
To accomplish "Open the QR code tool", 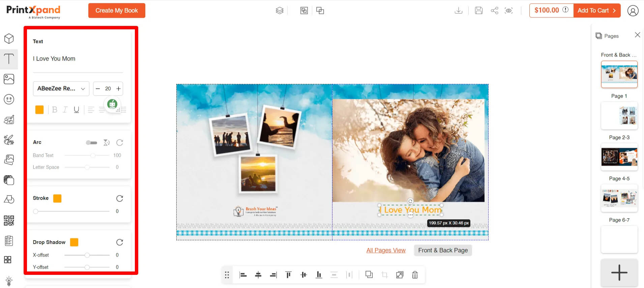I will pyautogui.click(x=9, y=221).
